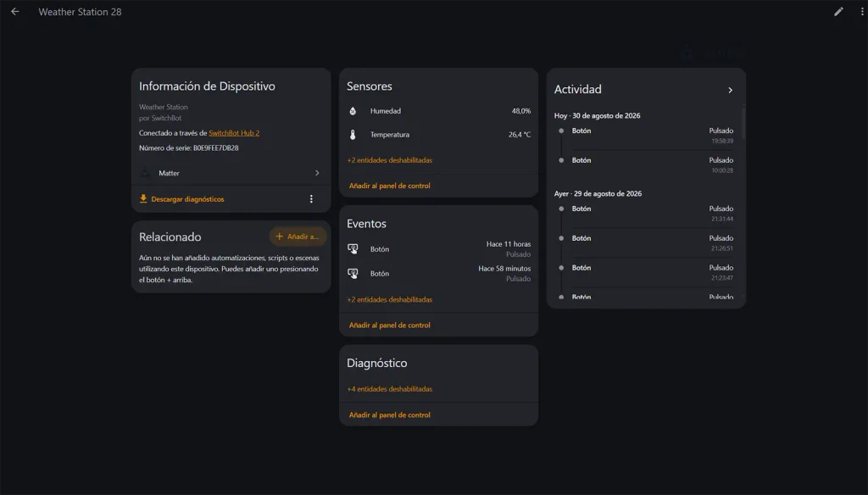Show +2 disabled entities under Eventos
This screenshot has height=495, width=868.
pos(390,299)
